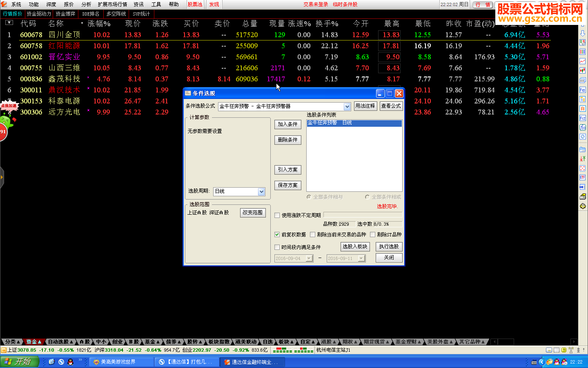The width and height of the screenshot is (588, 368).
Task: Select 金牛狂奔预警 日线 in condition list
Action: coord(354,123)
